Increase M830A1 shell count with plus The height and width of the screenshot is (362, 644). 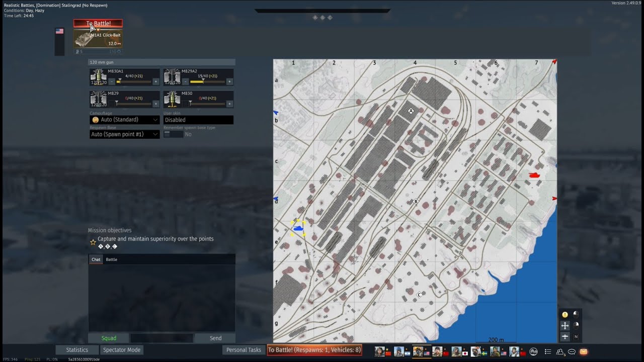click(x=155, y=81)
